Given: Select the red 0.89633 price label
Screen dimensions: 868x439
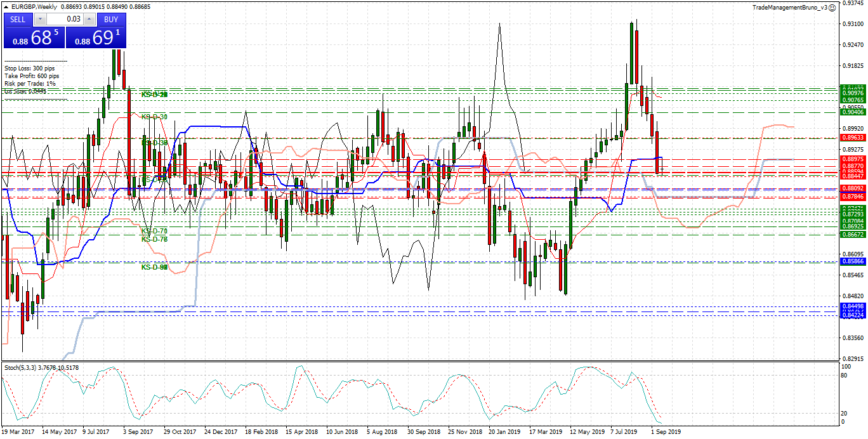Looking at the screenshot, I should pos(852,138).
